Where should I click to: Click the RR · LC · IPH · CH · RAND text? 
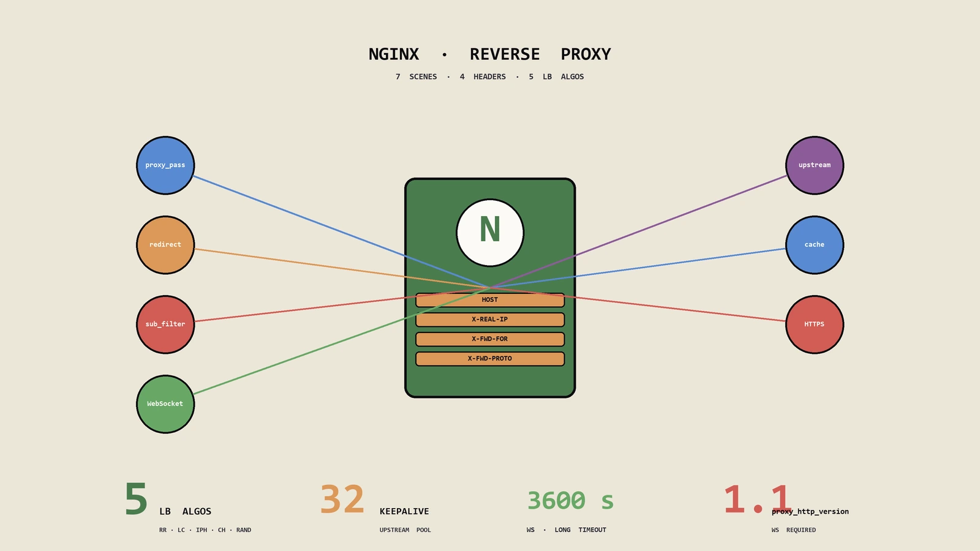point(205,530)
